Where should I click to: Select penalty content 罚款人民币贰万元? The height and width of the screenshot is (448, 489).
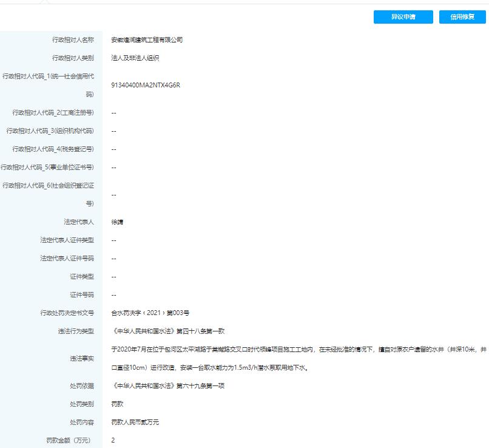(x=135, y=422)
